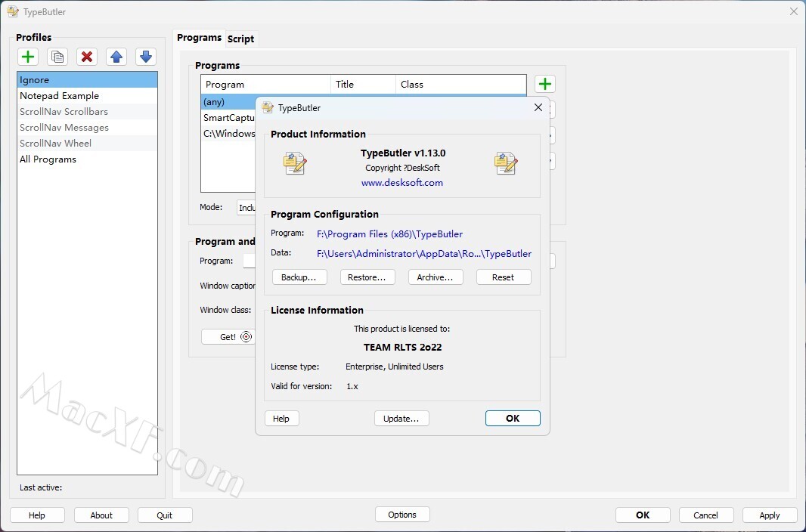Duplicate the selected profile
The image size is (806, 532).
[x=57, y=57]
